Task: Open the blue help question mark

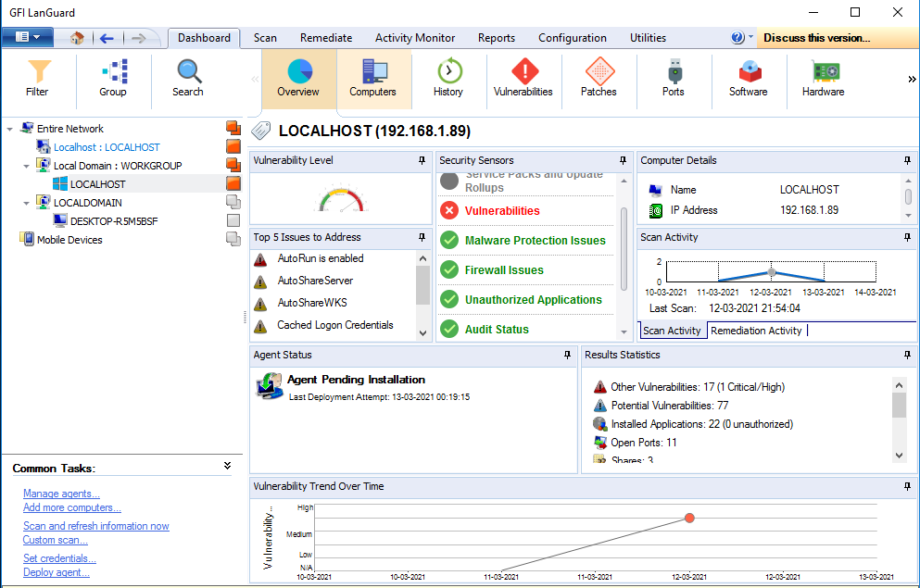Action: [737, 38]
